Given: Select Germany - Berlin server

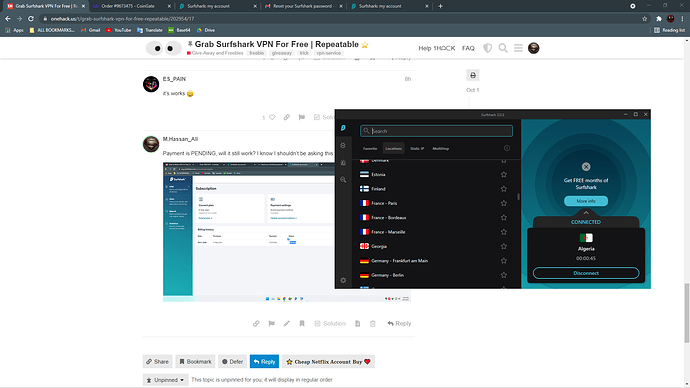Looking at the screenshot, I should (x=433, y=275).
